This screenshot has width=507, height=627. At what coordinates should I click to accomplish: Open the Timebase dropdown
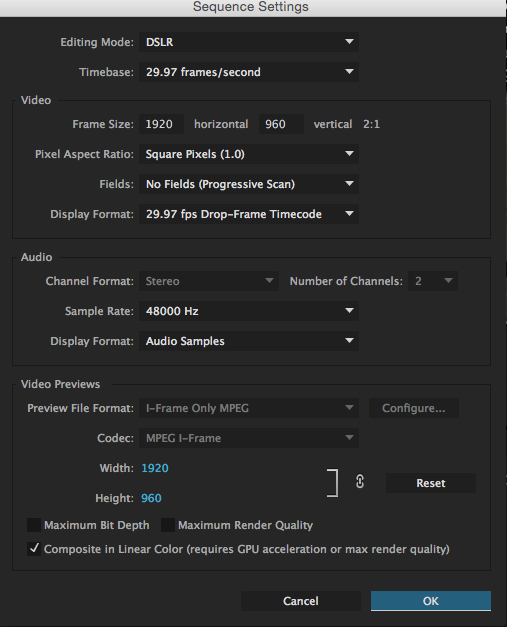[x=249, y=72]
